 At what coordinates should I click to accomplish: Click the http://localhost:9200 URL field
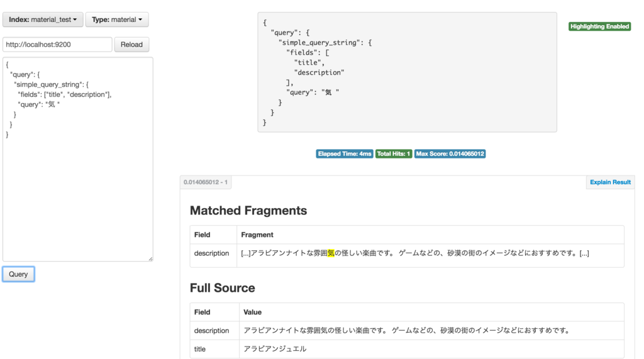point(57,45)
